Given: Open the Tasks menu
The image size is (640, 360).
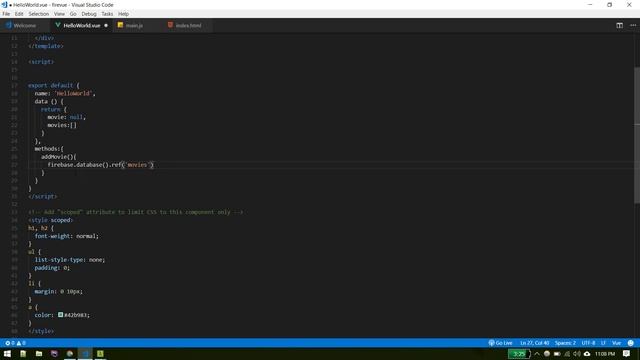Looking at the screenshot, I should 107,14.
